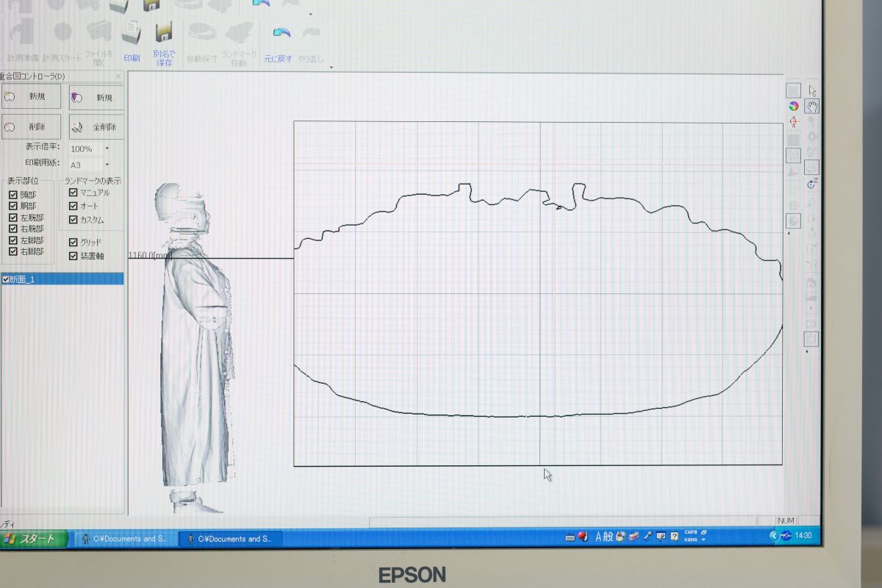Disable the オート landmark checkbox
882x588 pixels.
pos(73,206)
